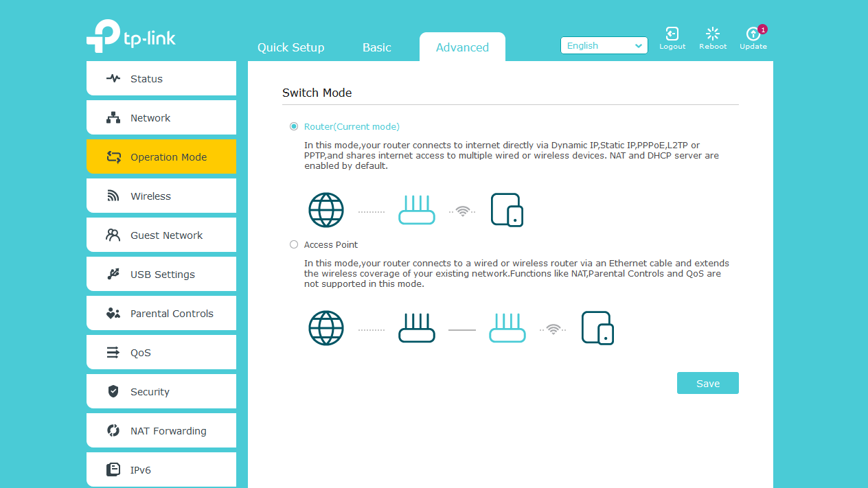This screenshot has height=488, width=868.
Task: Open the English language dropdown
Action: (x=604, y=45)
